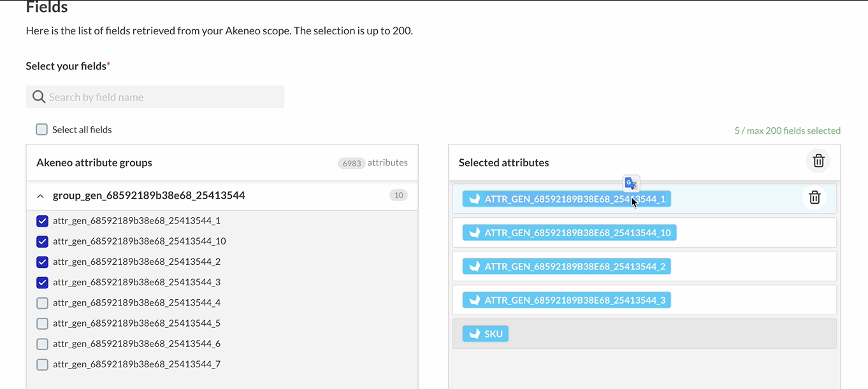
Task: Check the Select all fields checkbox
Action: click(x=42, y=129)
